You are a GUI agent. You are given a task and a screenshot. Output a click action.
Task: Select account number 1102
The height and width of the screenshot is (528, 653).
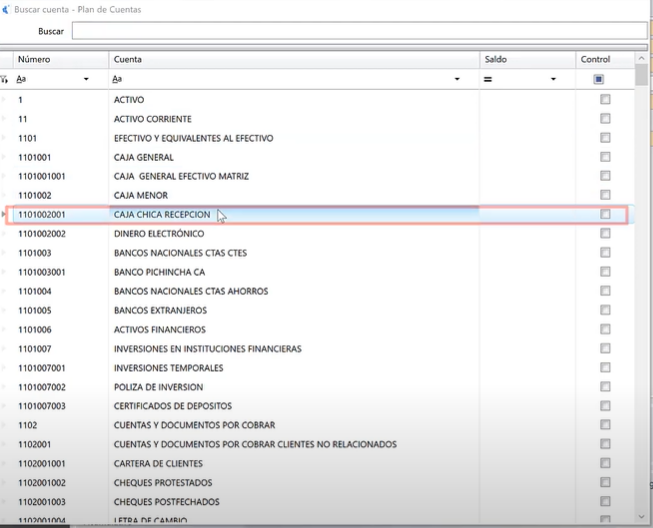point(27,426)
